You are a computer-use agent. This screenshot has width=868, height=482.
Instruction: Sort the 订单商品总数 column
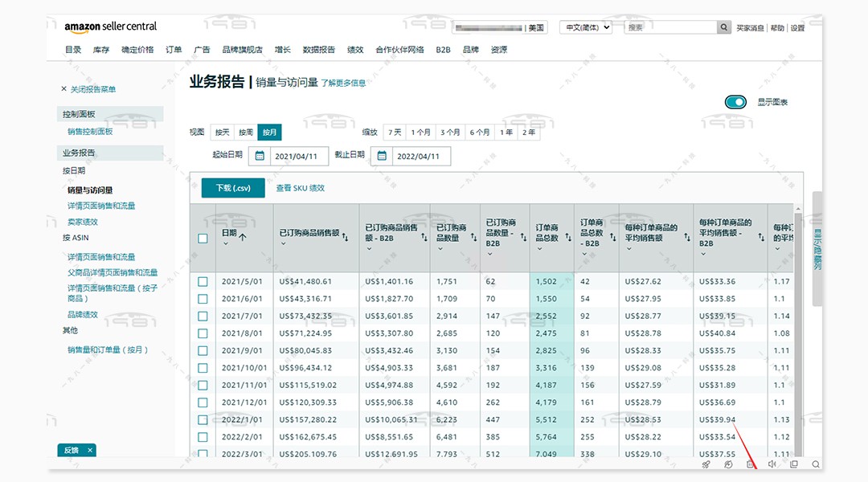(568, 237)
